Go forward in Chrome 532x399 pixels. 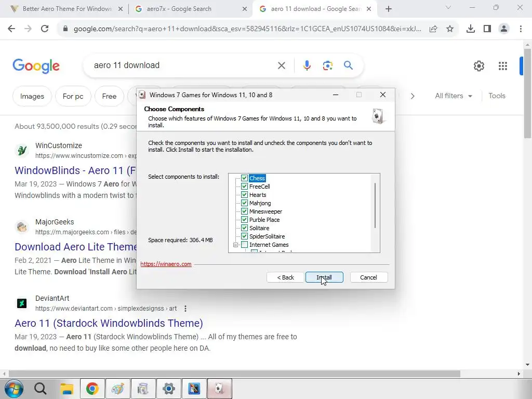tap(28, 29)
